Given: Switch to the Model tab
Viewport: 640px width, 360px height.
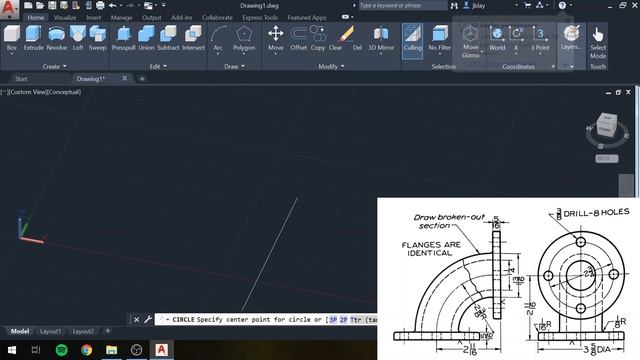Looking at the screenshot, I should point(20,331).
